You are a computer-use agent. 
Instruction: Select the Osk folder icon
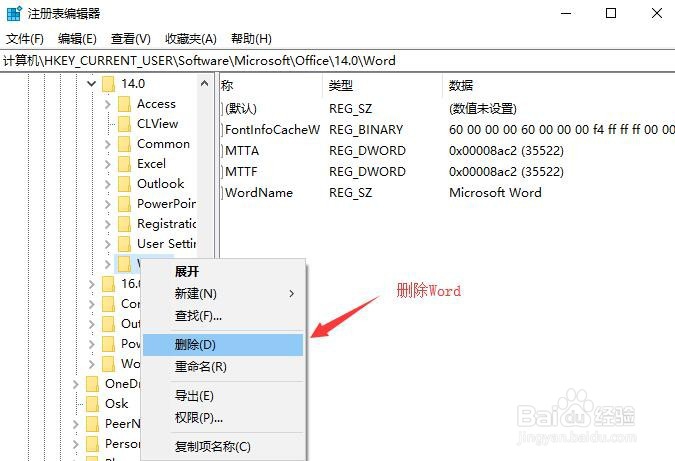[93, 404]
